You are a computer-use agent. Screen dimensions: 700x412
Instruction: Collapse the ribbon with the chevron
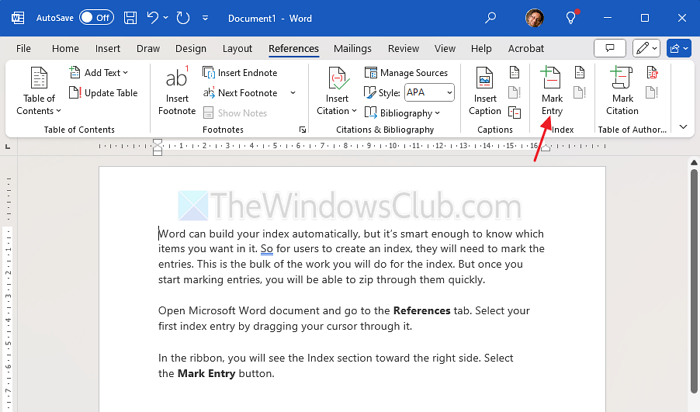[x=683, y=127]
